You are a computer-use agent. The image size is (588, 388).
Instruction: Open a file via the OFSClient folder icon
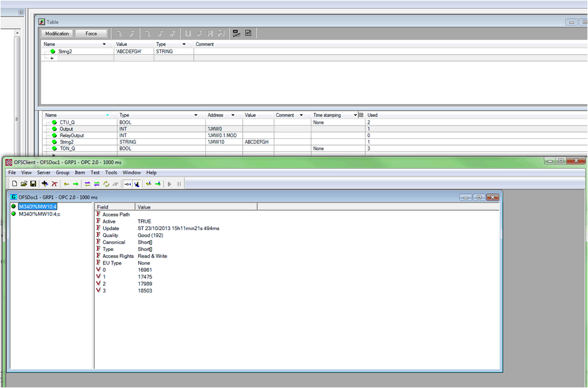(24, 184)
